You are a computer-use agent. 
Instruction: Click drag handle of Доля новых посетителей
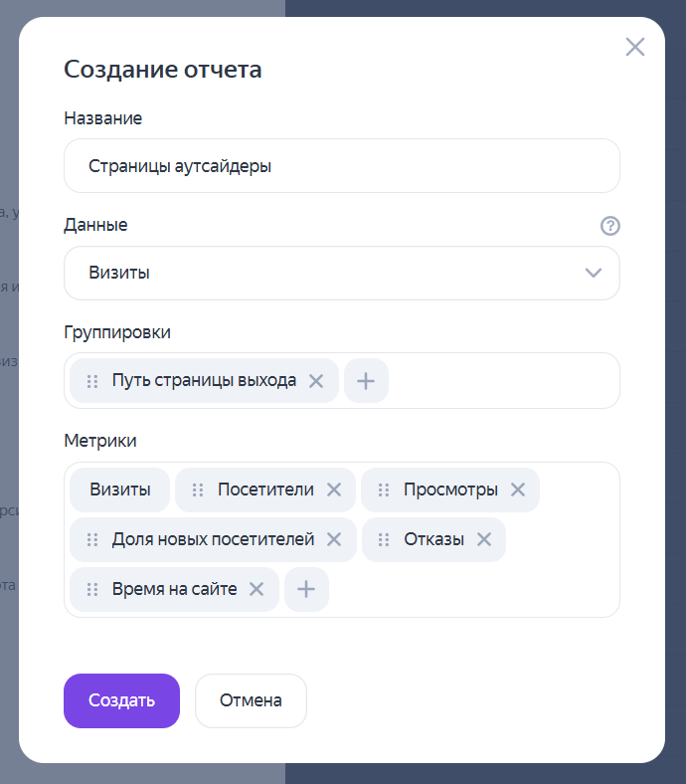point(92,539)
